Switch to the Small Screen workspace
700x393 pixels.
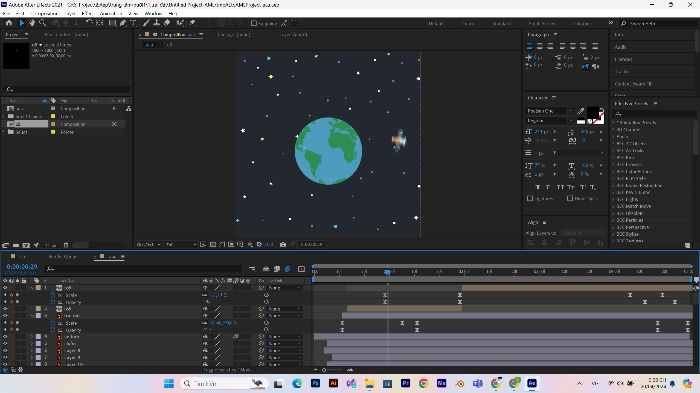(542, 23)
